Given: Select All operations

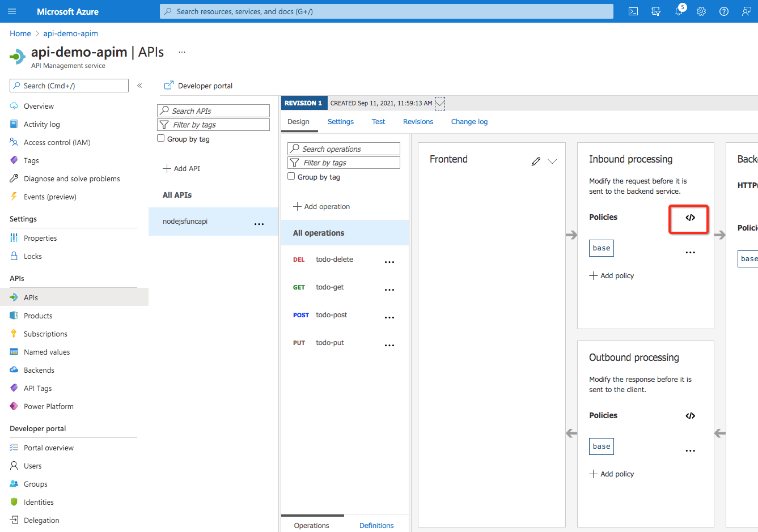Looking at the screenshot, I should (x=345, y=233).
